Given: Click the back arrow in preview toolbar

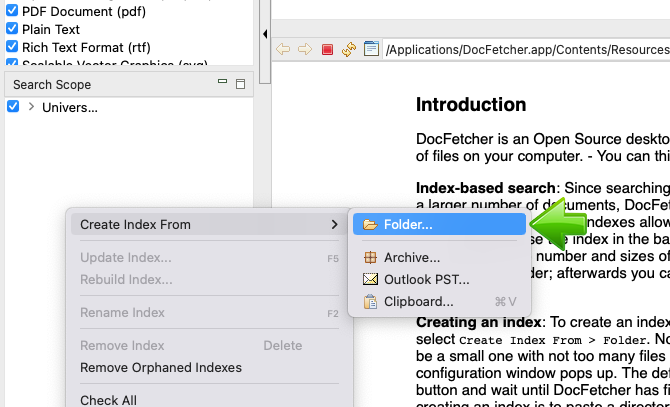Looking at the screenshot, I should (283, 49).
